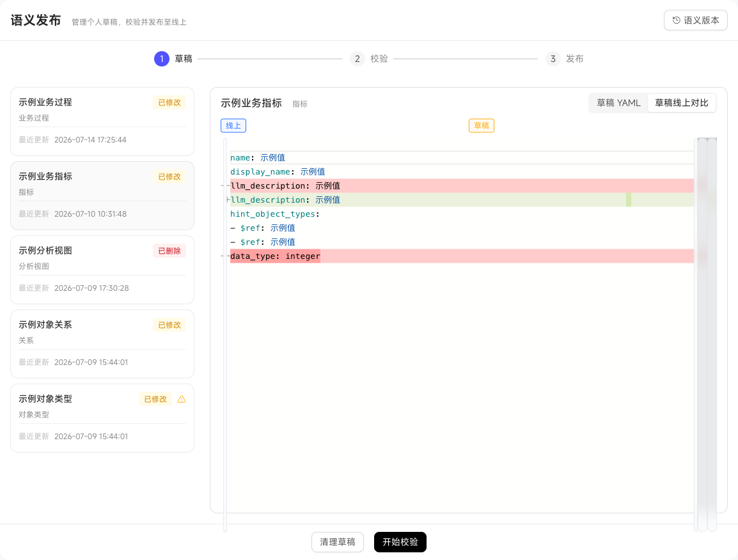Click the added green llm_description line
Image resolution: width=738 pixels, height=560 pixels.
[x=462, y=200]
